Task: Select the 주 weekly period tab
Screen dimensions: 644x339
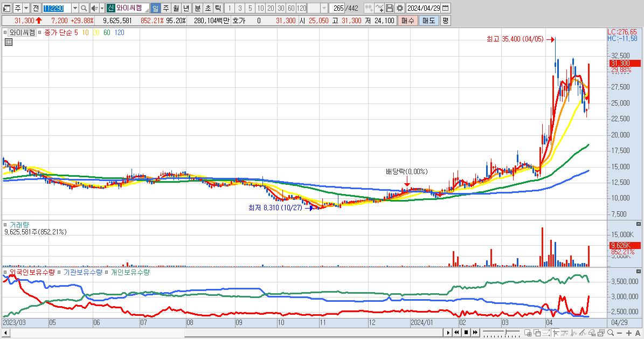Action: coord(166,8)
